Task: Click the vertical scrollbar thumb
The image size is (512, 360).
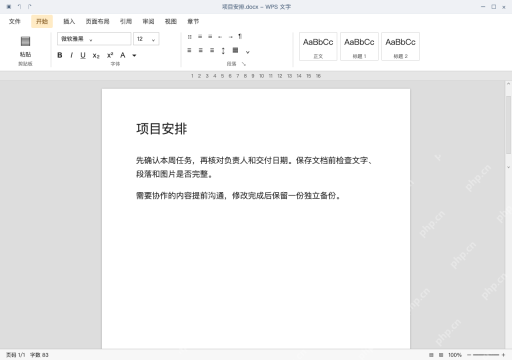Action: (x=508, y=124)
